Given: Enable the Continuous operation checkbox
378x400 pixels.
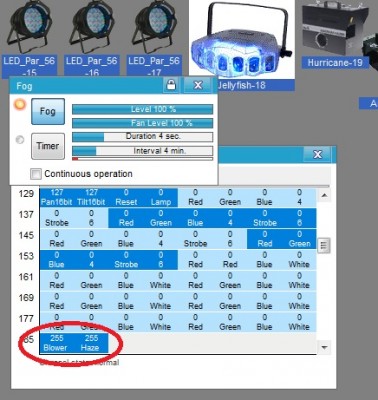Looking at the screenshot, I should [x=36, y=174].
